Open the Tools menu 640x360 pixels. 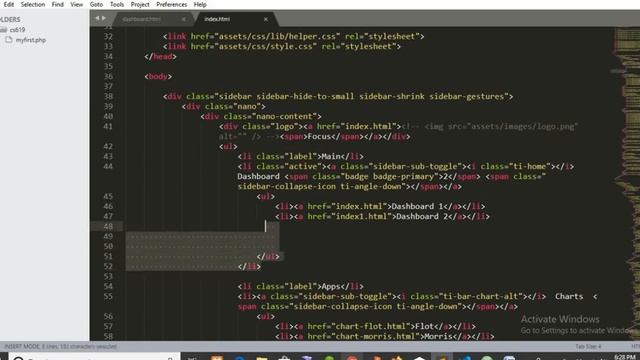[x=117, y=4]
